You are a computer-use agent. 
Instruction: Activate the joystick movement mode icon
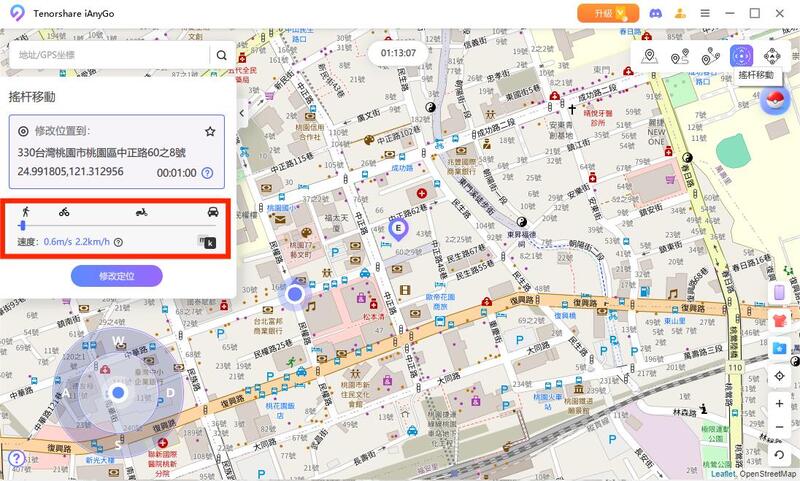point(741,56)
